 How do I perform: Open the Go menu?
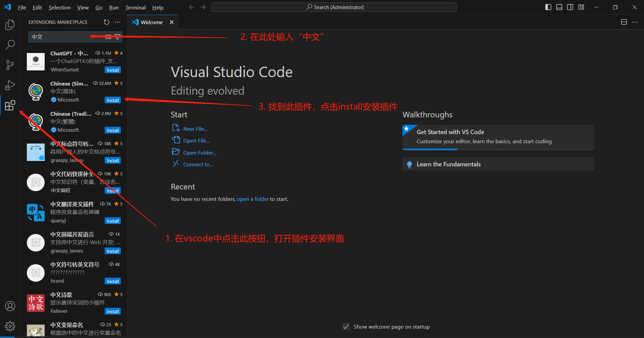tap(99, 7)
